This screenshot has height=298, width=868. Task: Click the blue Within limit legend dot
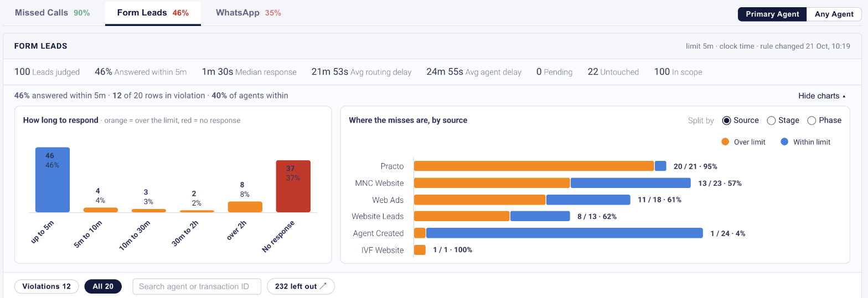tap(784, 142)
